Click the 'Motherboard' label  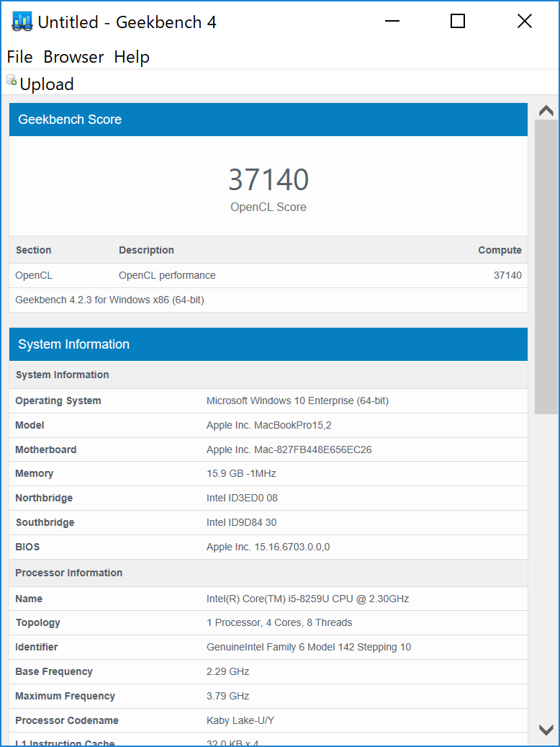click(x=46, y=449)
